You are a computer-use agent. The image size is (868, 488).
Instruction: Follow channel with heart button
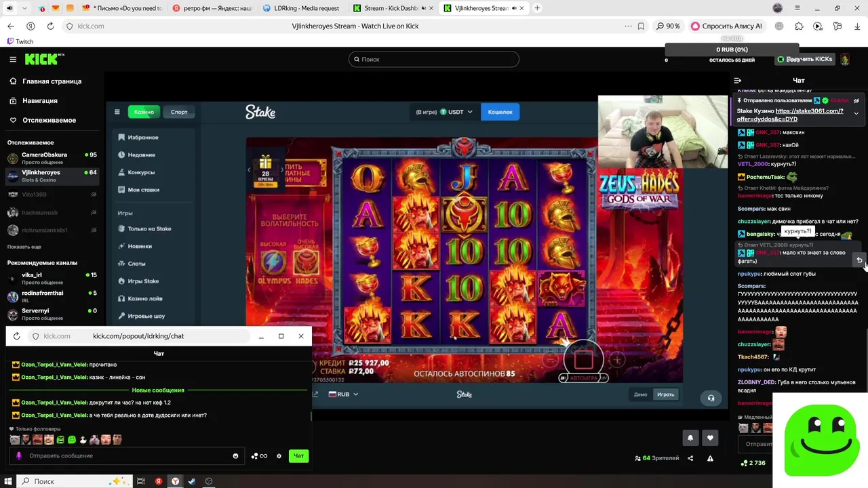[x=710, y=438]
